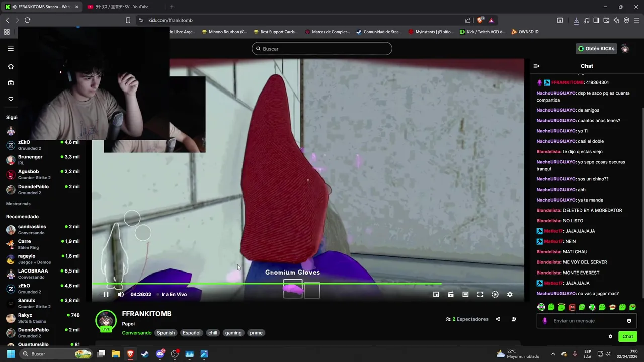Click user icon next to share icon
Viewport: 644px width, 362px height.
[x=514, y=319]
